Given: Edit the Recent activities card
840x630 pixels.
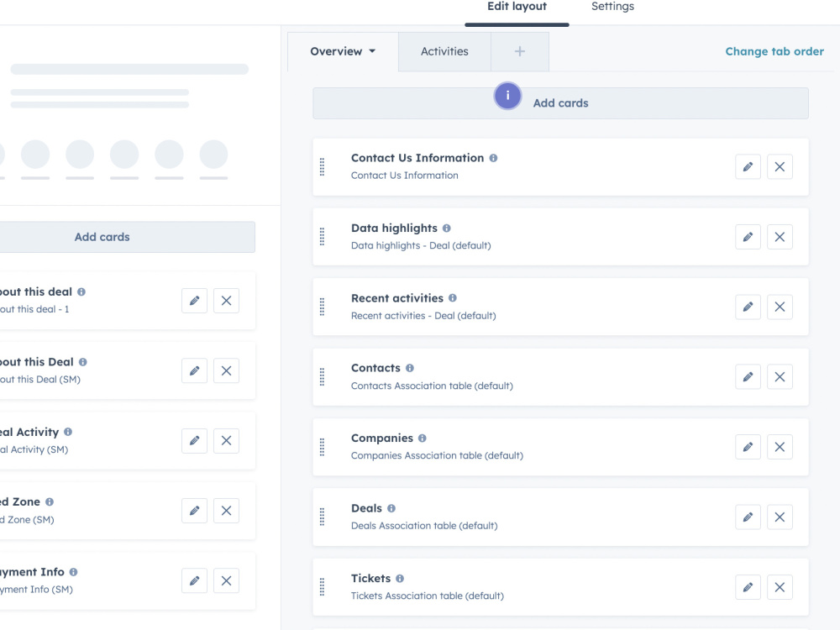Looking at the screenshot, I should click(748, 307).
